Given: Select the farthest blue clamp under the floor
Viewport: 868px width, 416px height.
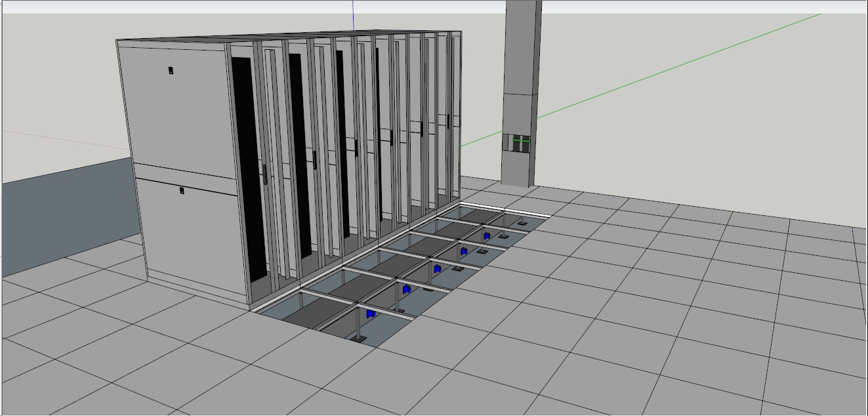Looking at the screenshot, I should pyautogui.click(x=487, y=236).
